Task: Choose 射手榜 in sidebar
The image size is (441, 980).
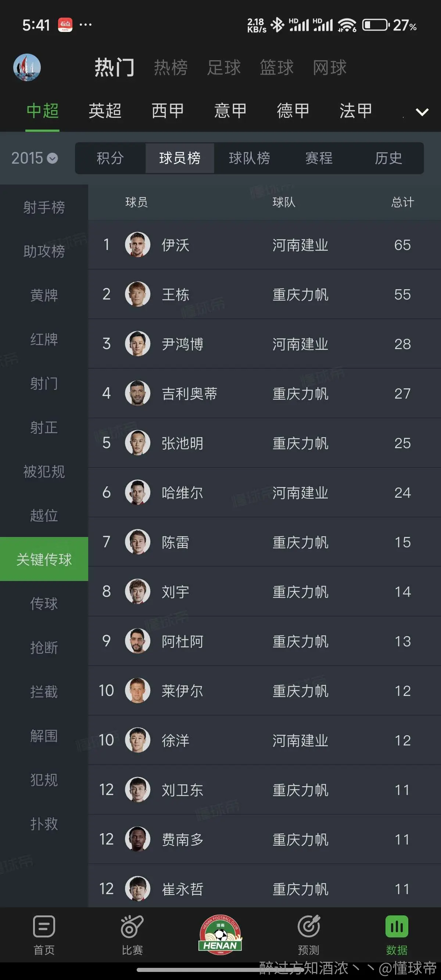Action: tap(44, 207)
